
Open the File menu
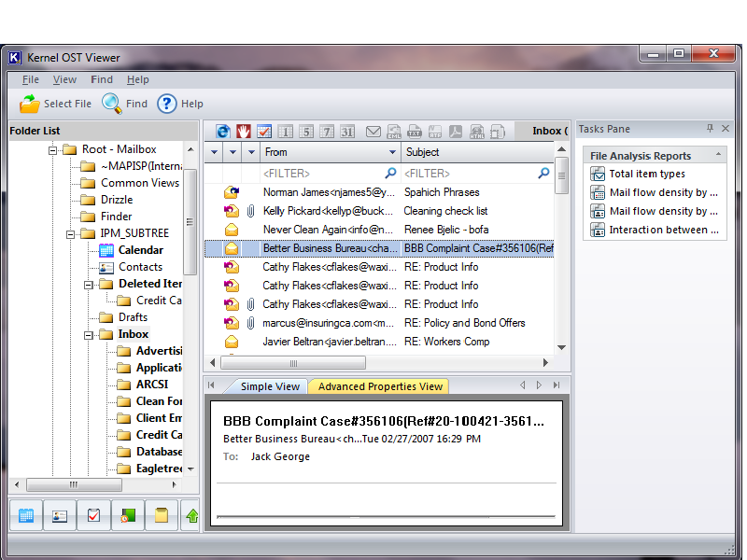31,79
